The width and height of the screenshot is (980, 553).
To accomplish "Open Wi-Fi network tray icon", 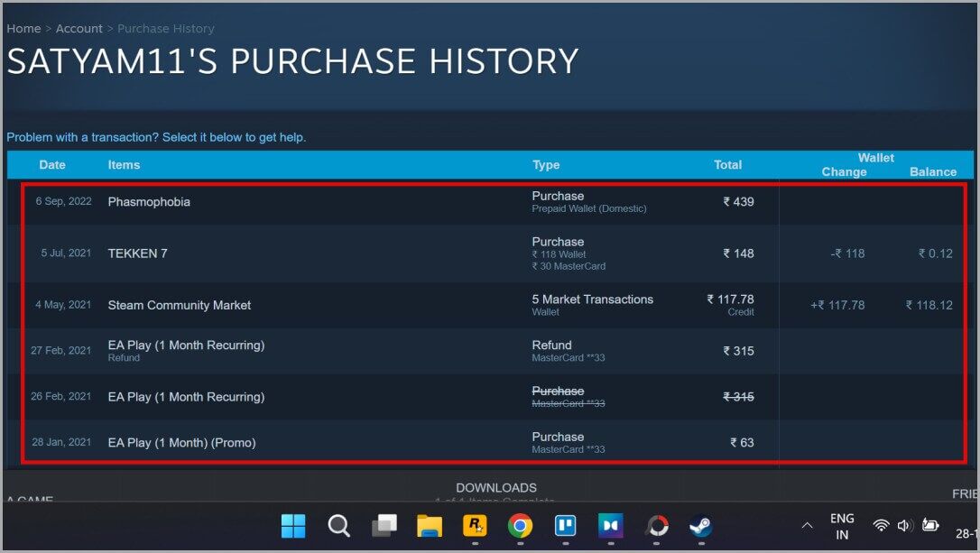I will coord(882,526).
